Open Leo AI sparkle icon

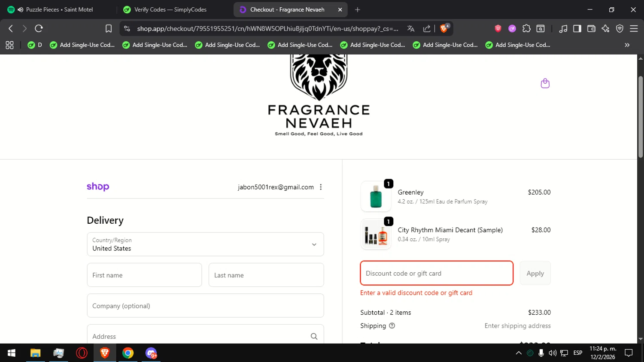pos(605,28)
